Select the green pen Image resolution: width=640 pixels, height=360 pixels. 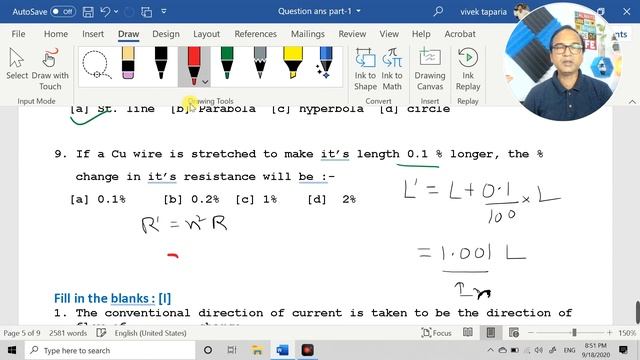point(227,63)
